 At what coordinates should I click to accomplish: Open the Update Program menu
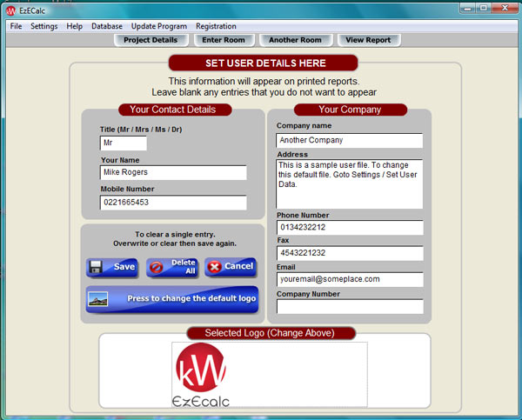coord(159,26)
